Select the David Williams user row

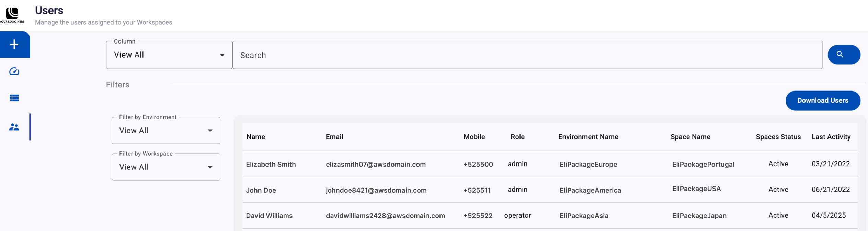pos(550,216)
